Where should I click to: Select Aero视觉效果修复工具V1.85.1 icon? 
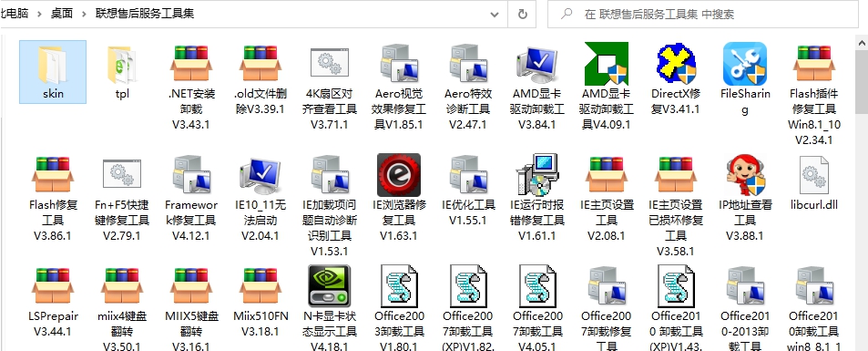399,65
